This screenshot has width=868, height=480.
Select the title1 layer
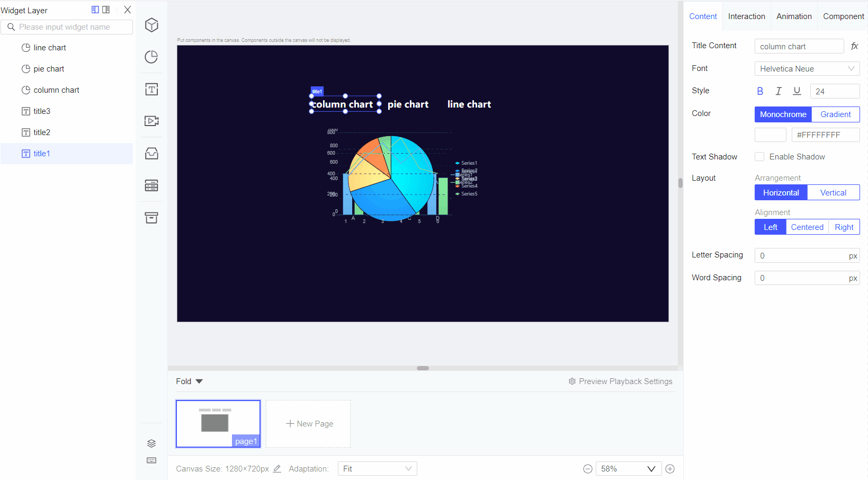coord(67,154)
